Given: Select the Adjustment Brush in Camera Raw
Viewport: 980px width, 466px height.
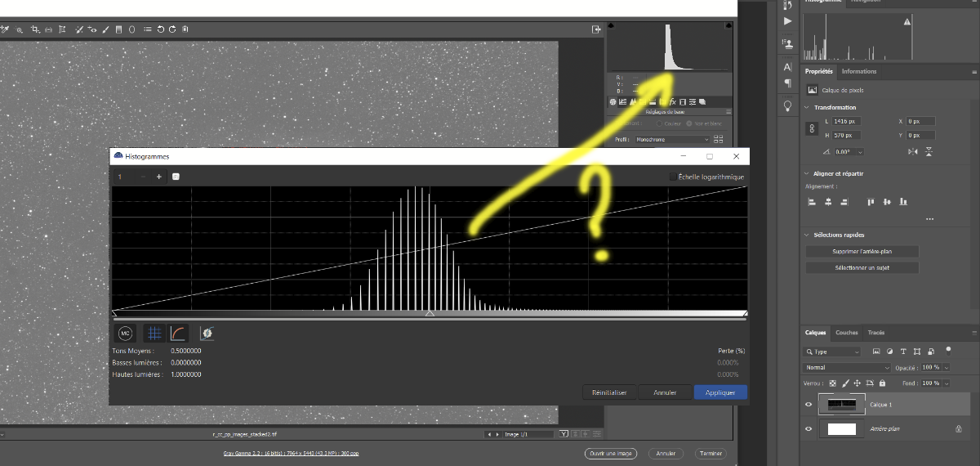Looking at the screenshot, I should click(105, 29).
